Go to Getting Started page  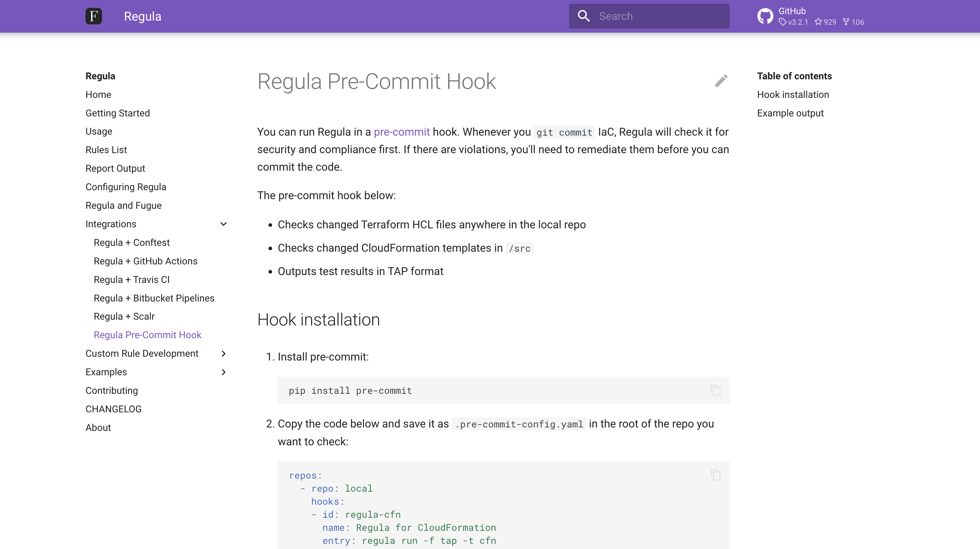(117, 113)
